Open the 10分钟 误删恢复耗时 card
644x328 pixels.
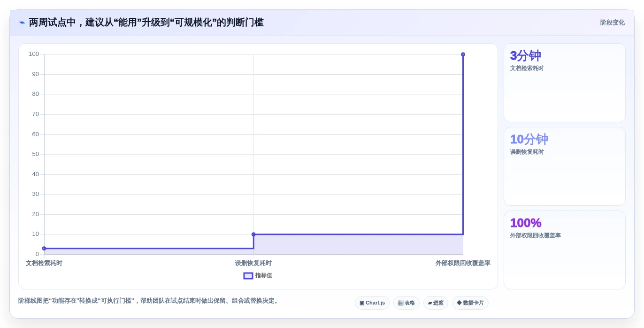click(565, 166)
